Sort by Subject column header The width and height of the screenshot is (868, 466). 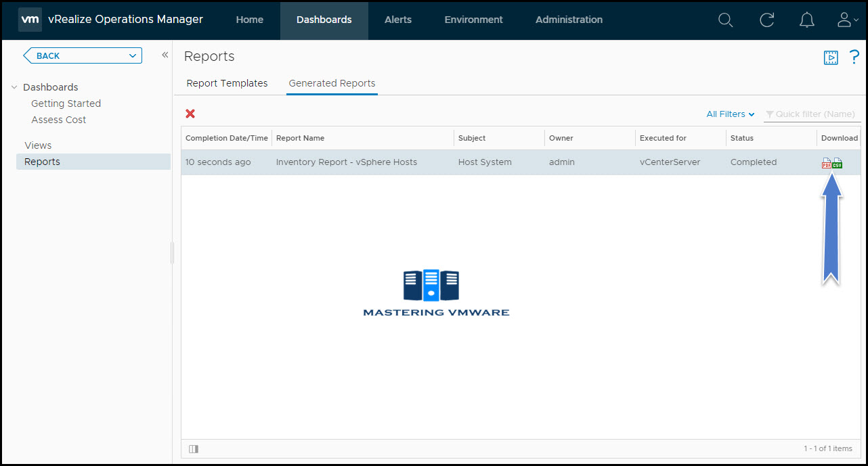click(x=500, y=138)
